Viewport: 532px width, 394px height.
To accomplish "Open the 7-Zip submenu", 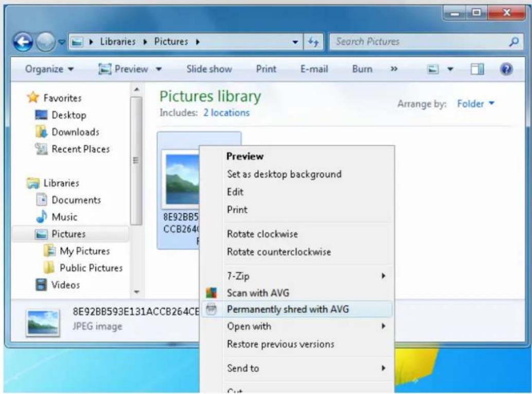I will point(297,276).
